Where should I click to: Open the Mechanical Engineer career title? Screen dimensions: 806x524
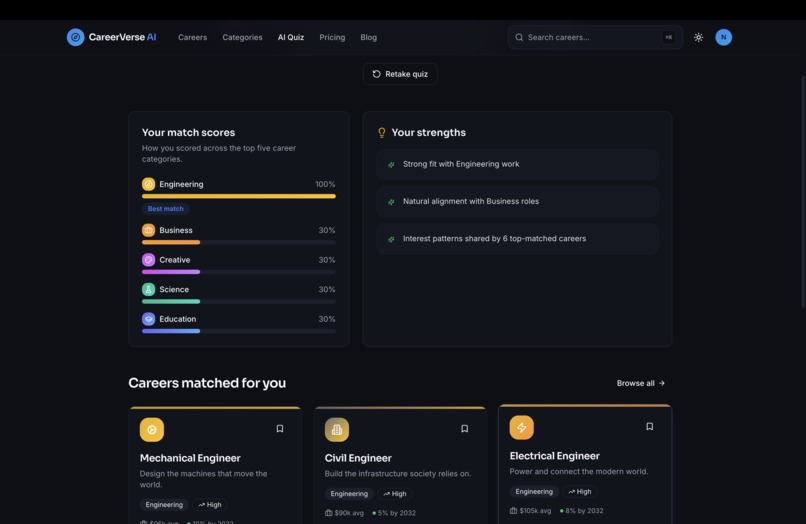(x=190, y=458)
